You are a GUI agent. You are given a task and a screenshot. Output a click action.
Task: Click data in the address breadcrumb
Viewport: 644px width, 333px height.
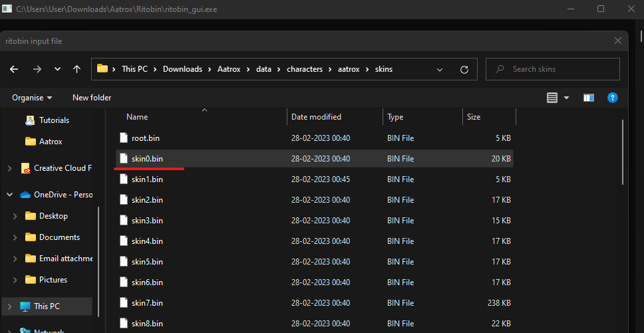coord(263,69)
